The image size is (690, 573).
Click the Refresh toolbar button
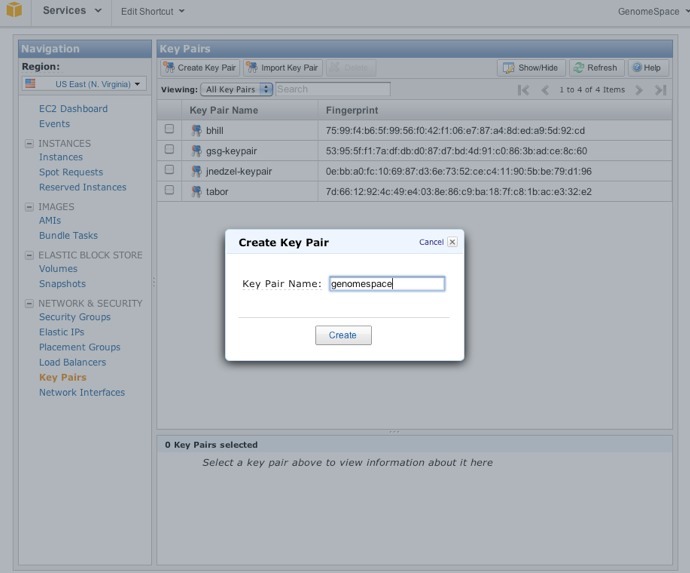[x=595, y=68]
